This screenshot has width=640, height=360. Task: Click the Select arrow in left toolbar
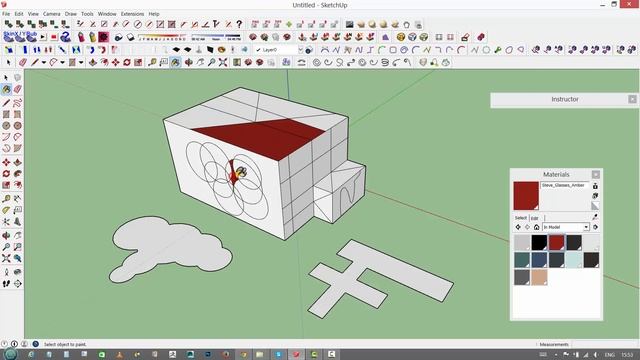click(6, 78)
